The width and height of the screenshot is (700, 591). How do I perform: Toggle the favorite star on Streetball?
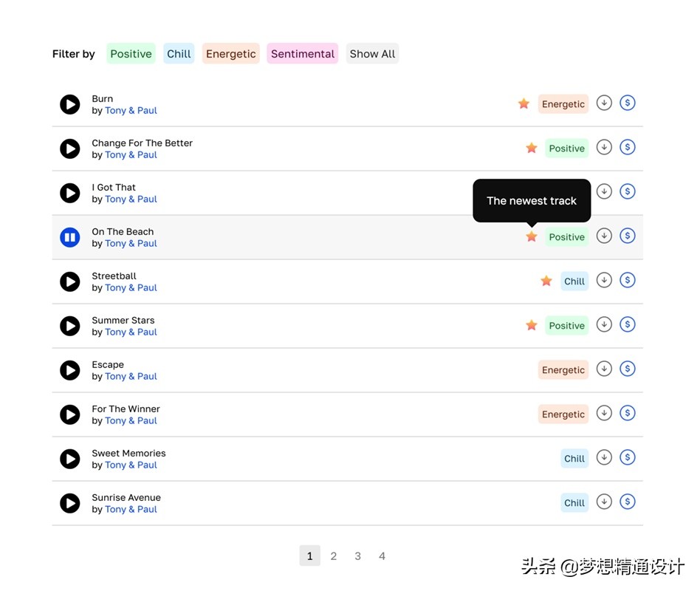tap(546, 281)
